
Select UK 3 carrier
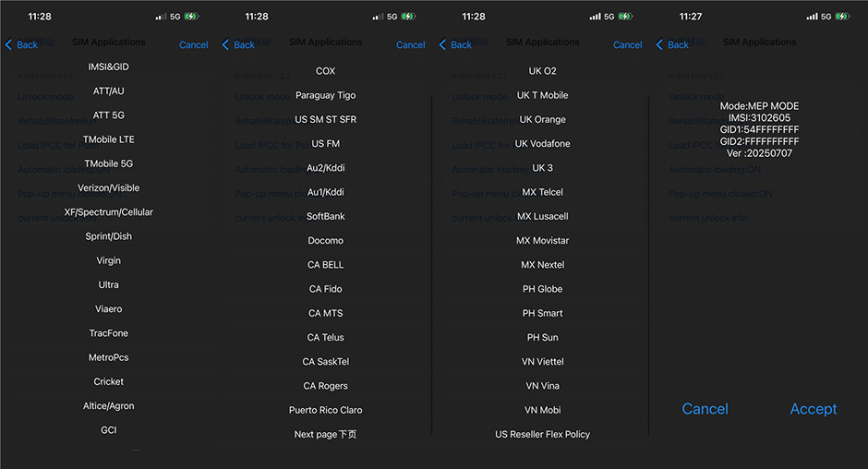543,168
